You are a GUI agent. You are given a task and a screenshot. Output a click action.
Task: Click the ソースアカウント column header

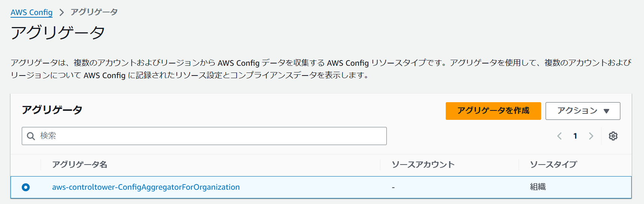point(423,165)
